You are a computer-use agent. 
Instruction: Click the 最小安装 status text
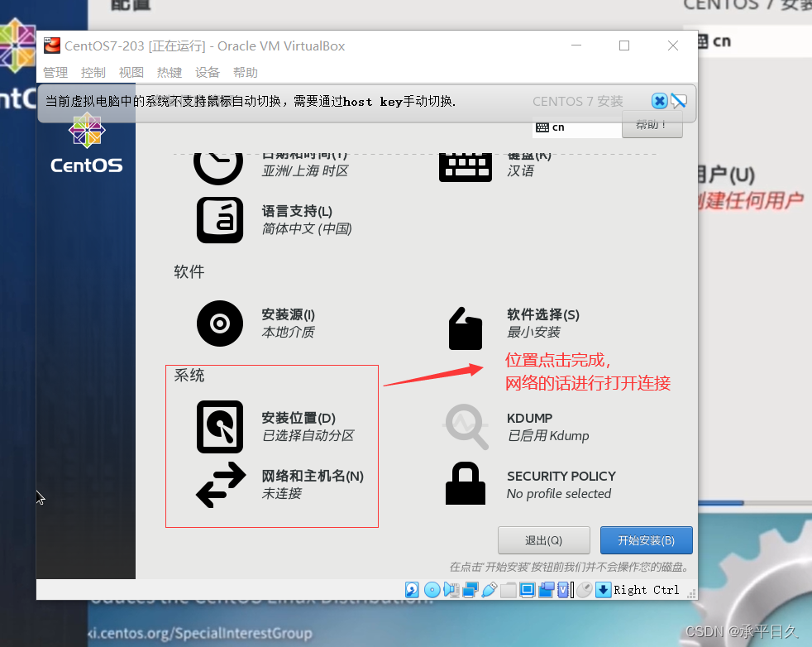point(533,332)
